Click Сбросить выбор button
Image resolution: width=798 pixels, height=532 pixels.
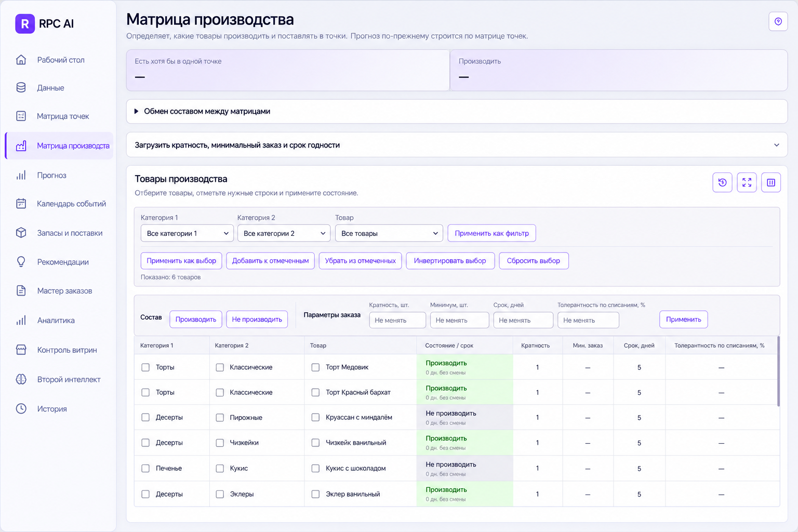534,261
